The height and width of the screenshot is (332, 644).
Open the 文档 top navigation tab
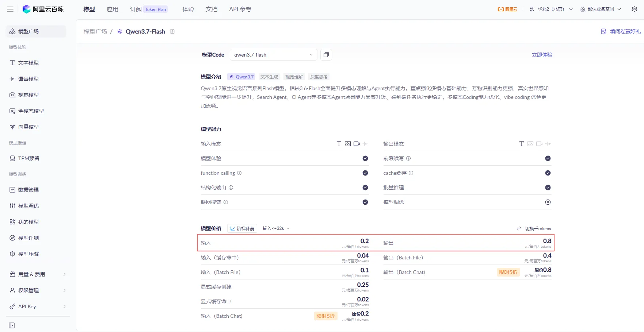pyautogui.click(x=212, y=9)
